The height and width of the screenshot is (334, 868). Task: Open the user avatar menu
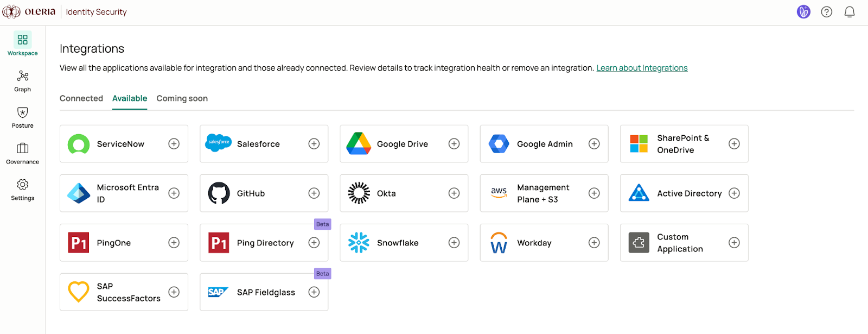click(x=803, y=11)
